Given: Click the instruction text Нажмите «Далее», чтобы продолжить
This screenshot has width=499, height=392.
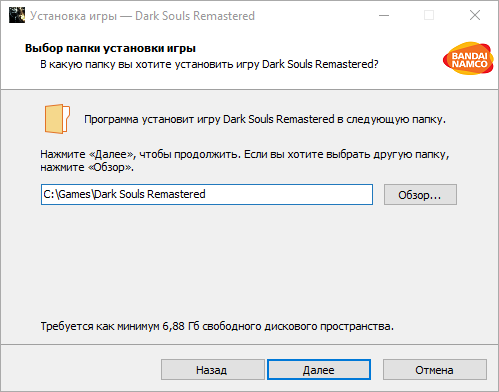Looking at the screenshot, I should click(x=140, y=154).
